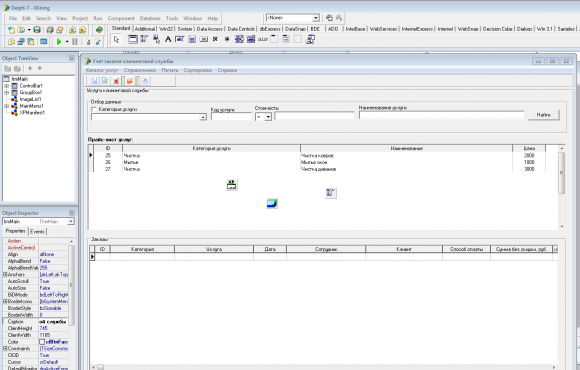The height and width of the screenshot is (370, 580).
Task: Select the MainMenu component in the Standard palette
Action: click(x=144, y=39)
